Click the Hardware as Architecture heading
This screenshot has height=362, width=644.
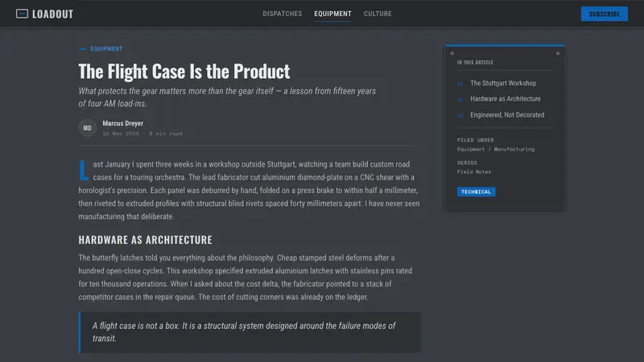146,240
